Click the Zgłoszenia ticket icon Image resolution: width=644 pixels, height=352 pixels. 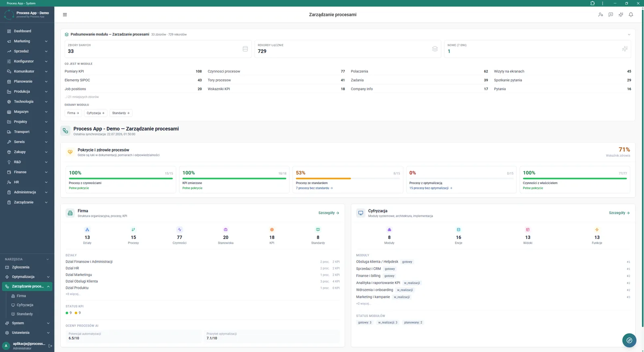7,267
